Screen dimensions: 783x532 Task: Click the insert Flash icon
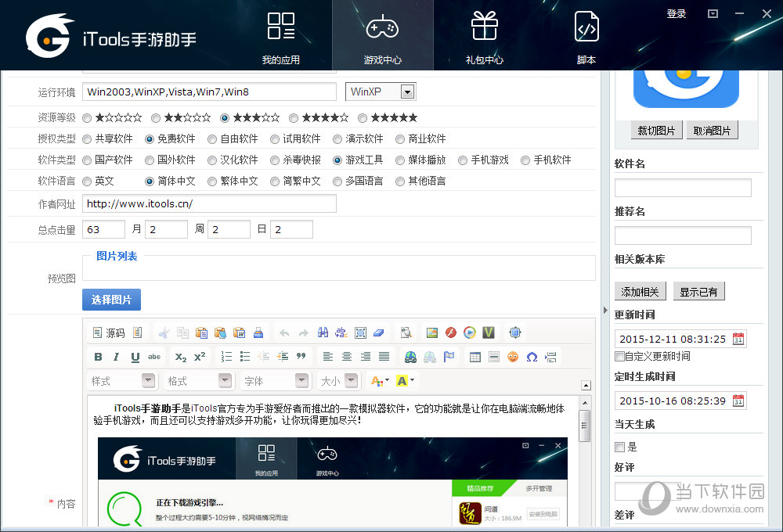click(451, 332)
